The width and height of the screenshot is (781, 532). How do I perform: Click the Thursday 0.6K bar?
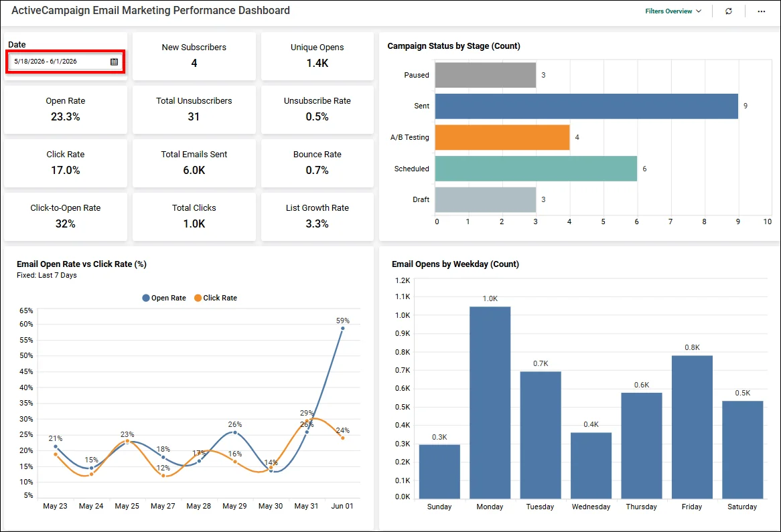[x=642, y=446]
